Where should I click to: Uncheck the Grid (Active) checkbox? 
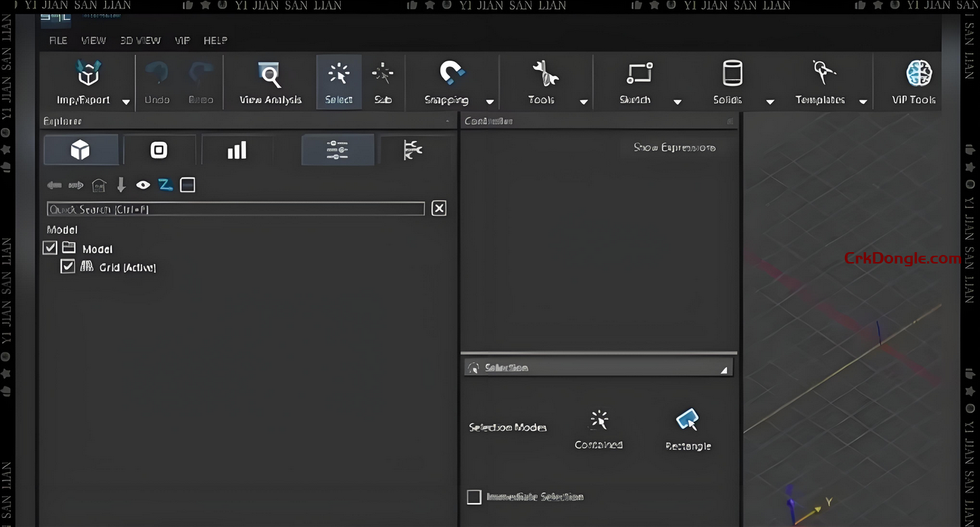(x=68, y=266)
